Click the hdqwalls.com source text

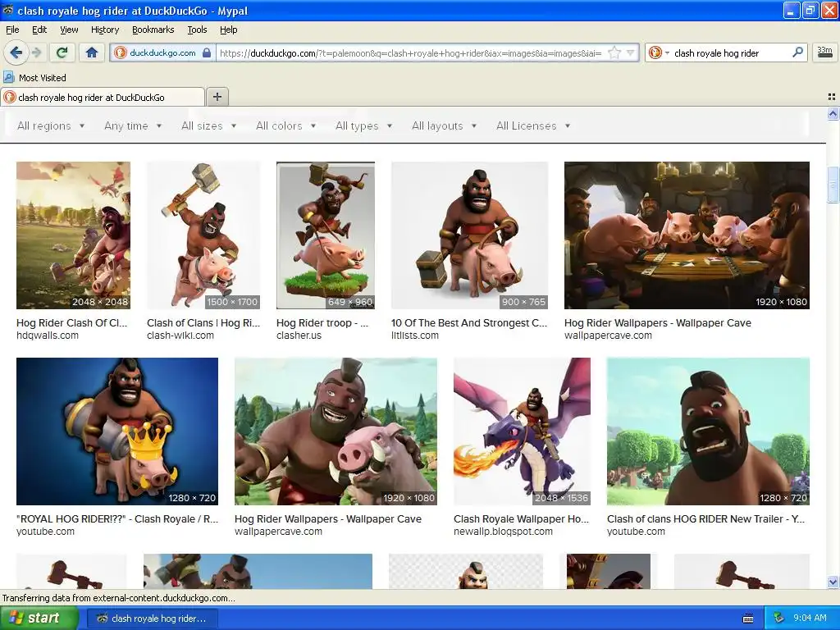(x=48, y=336)
